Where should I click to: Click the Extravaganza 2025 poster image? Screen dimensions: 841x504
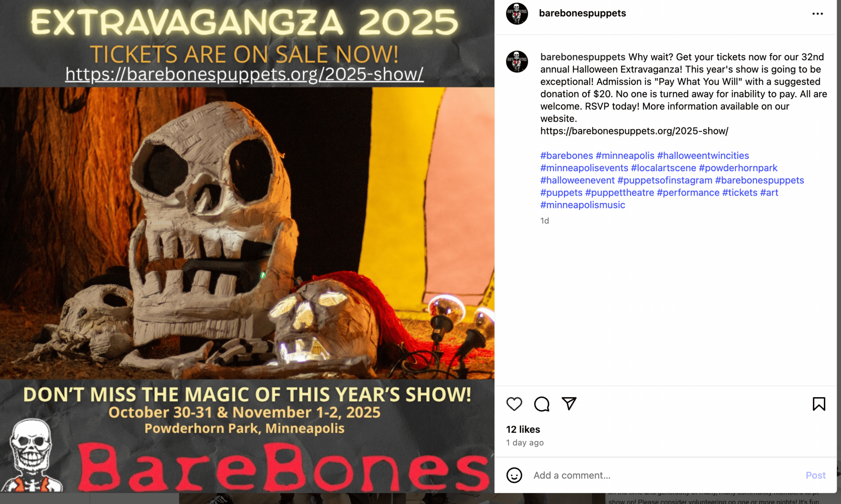click(247, 247)
